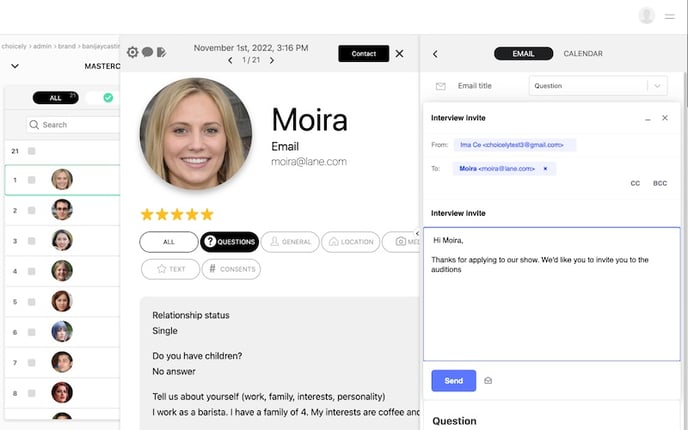
Task: Select the Location filter tab
Action: pyautogui.click(x=350, y=241)
